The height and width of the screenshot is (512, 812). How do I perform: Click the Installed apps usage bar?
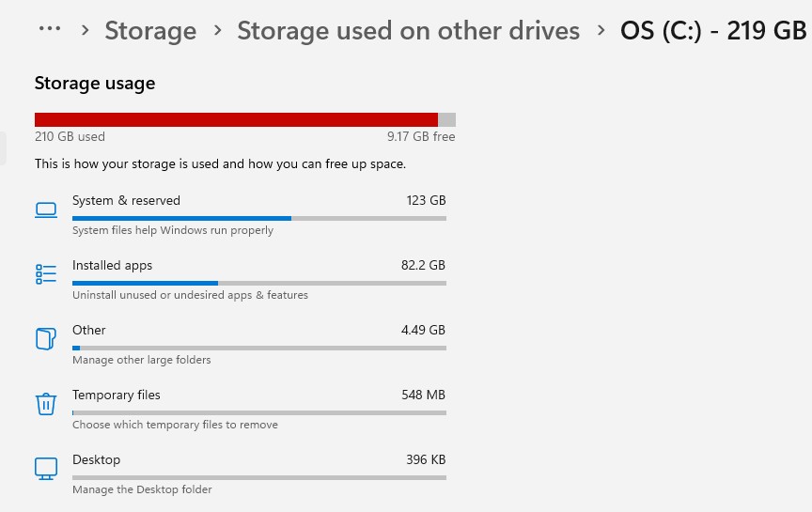click(x=259, y=283)
